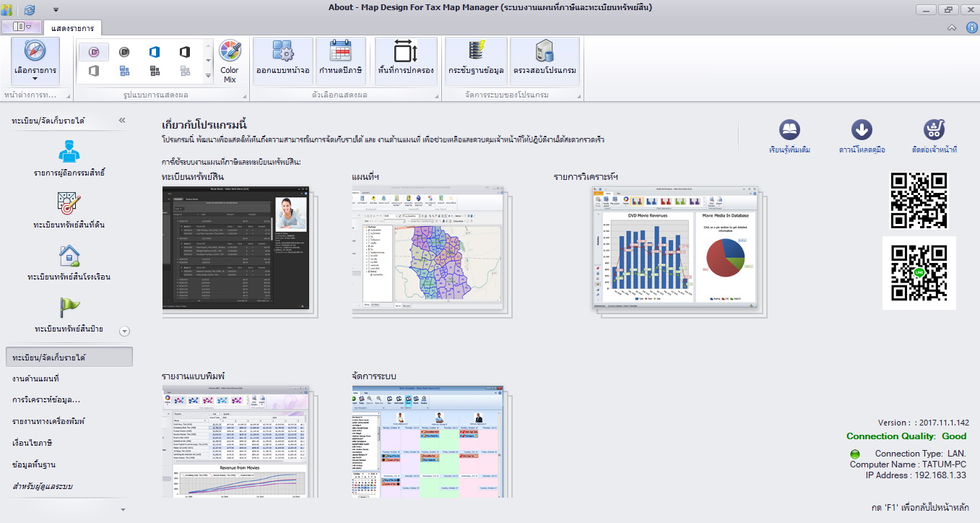This screenshot has width=980, height=523.
Task: Select the dark tiles skin icon
Action: point(155,71)
